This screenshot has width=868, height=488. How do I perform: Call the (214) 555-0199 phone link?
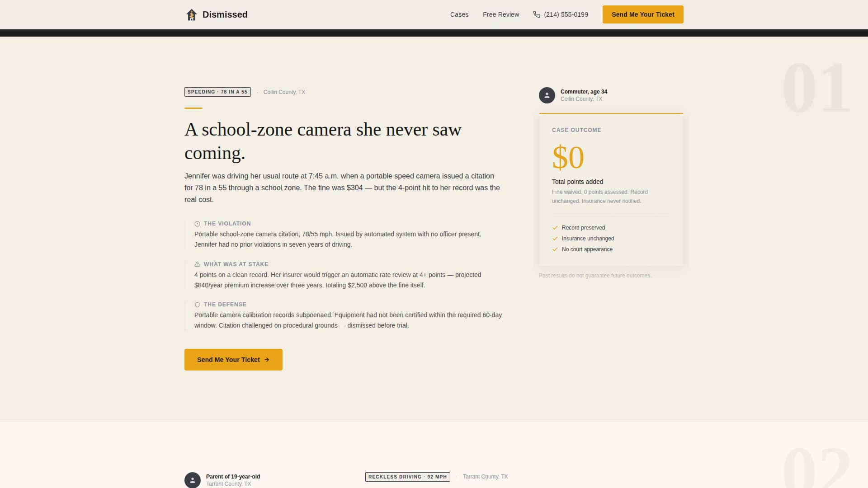[x=566, y=14]
